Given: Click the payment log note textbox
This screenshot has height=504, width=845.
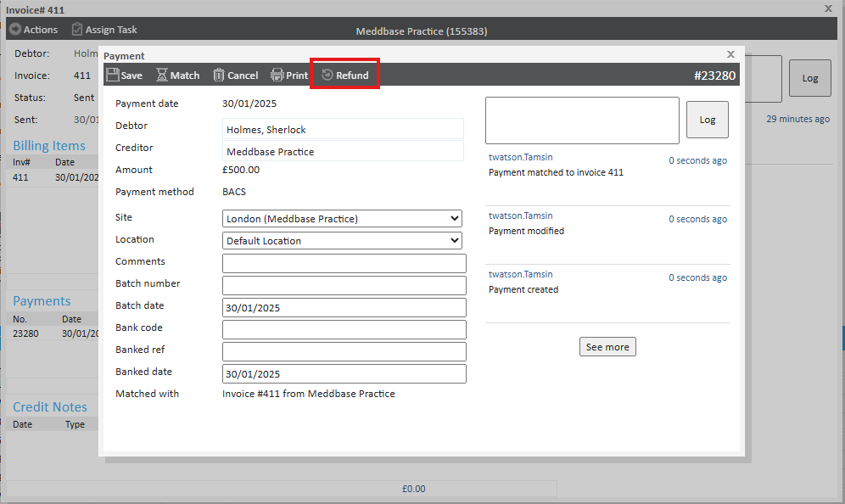Looking at the screenshot, I should (582, 120).
